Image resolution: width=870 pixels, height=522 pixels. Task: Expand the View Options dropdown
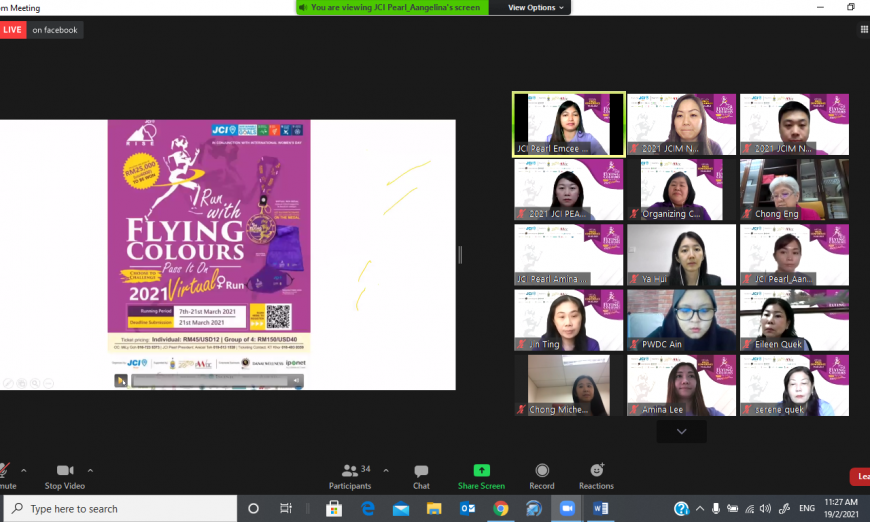(536, 7)
